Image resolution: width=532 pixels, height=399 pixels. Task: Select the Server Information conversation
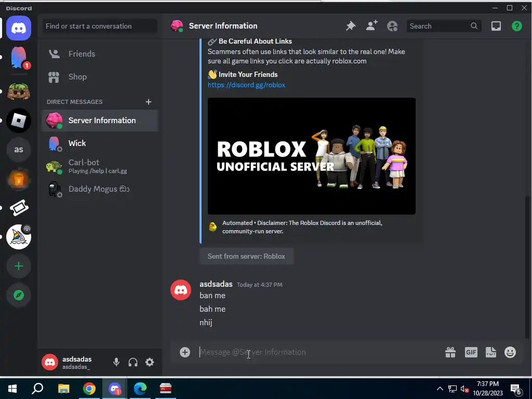[x=100, y=121]
